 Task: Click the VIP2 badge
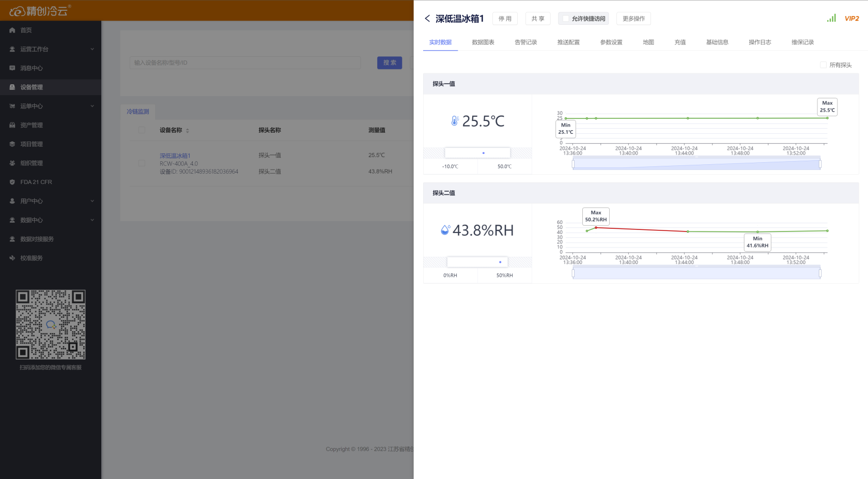click(x=851, y=19)
